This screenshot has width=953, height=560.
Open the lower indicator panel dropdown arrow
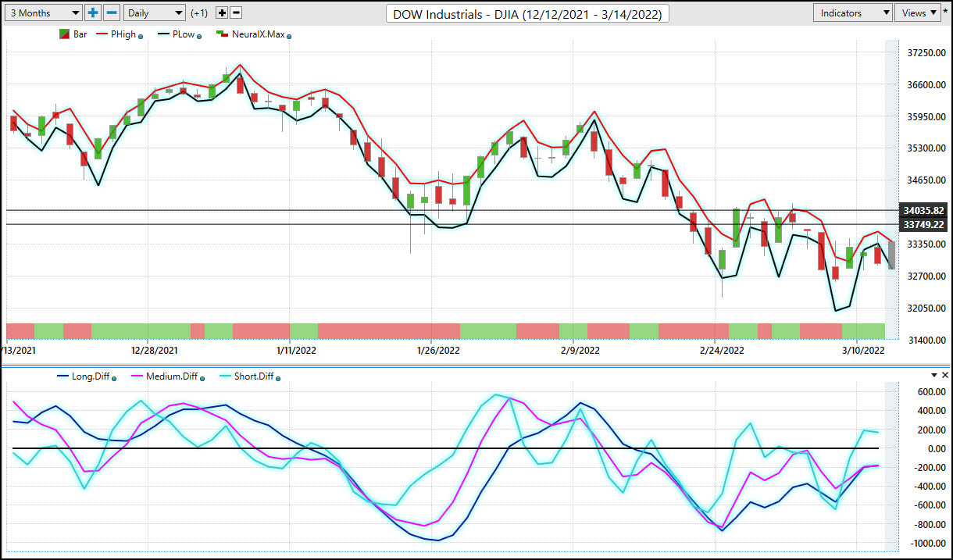[x=933, y=376]
